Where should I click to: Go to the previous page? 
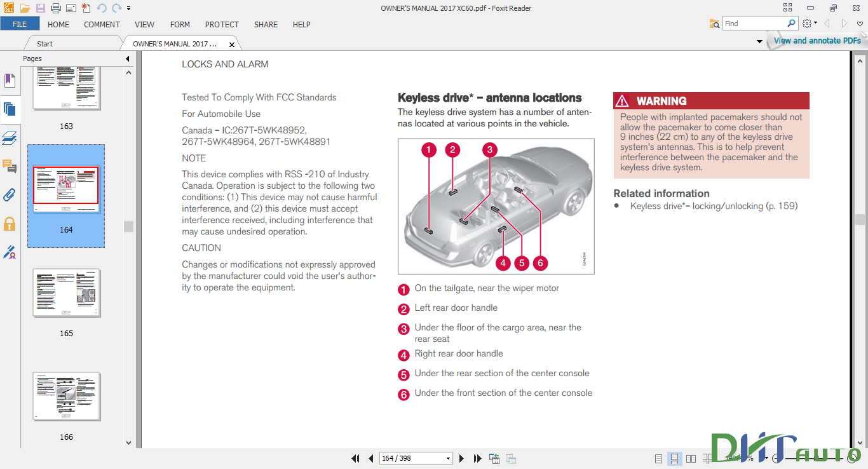pos(371,458)
